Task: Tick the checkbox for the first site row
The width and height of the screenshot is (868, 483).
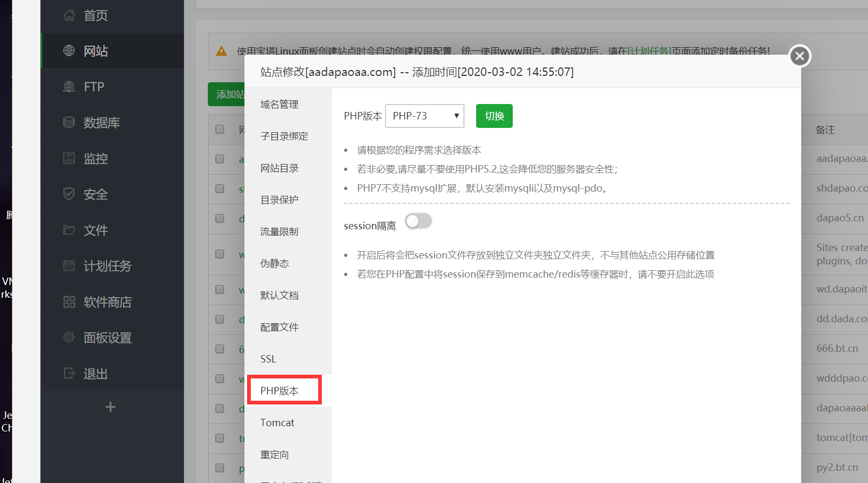Action: click(x=220, y=159)
